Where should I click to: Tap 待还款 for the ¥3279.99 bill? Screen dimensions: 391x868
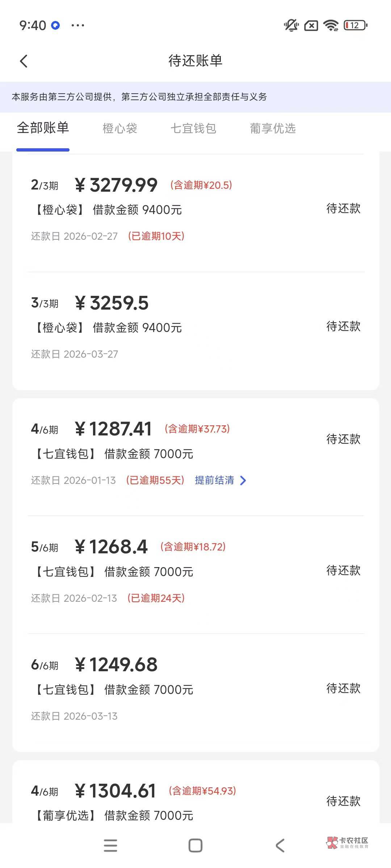click(343, 208)
